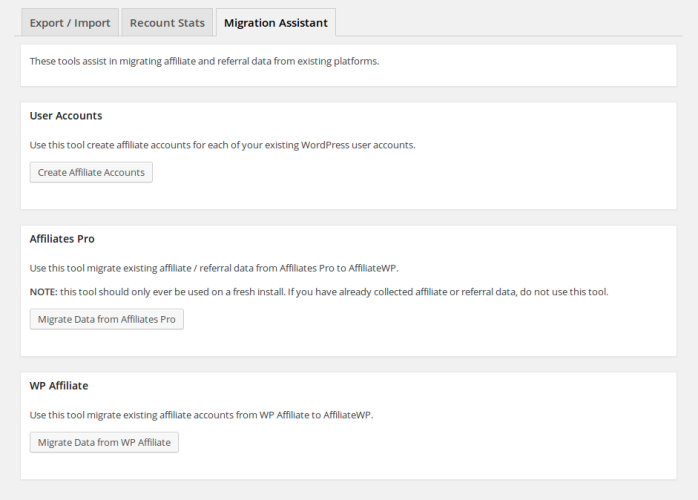Click the WP Affiliate to AffiliateWP description
Viewport: 698px width, 500px height.
click(x=202, y=415)
